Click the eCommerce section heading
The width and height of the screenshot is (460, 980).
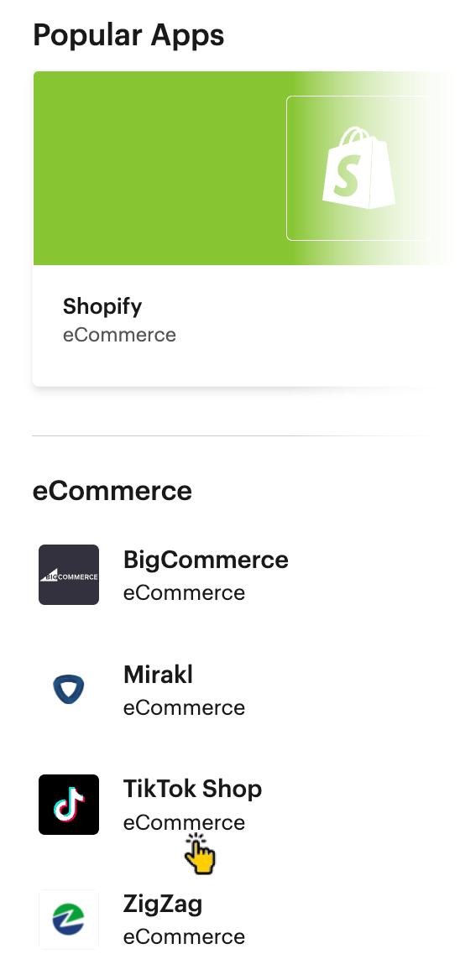coord(112,491)
